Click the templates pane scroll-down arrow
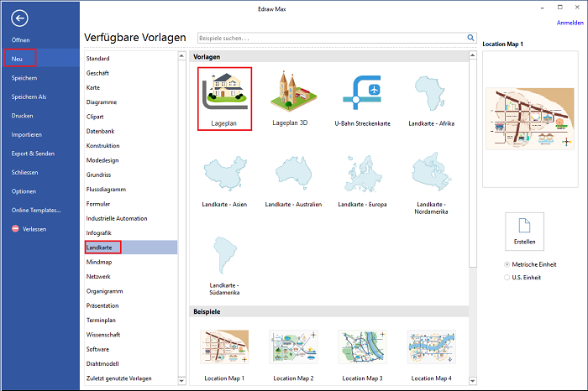Screen dimensions: 588x391 point(473,381)
